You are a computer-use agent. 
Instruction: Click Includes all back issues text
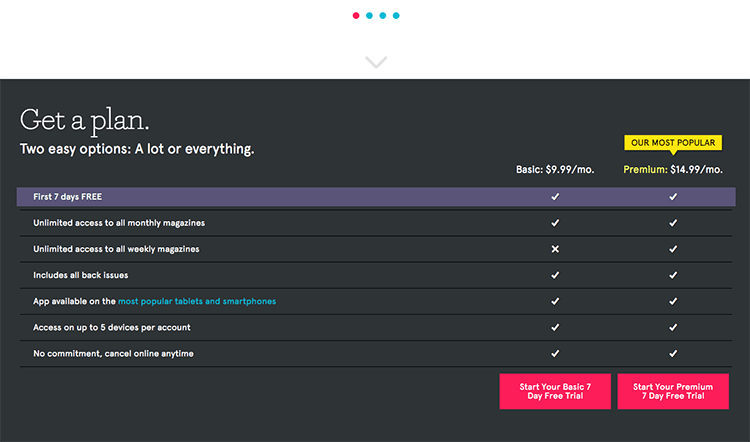click(80, 275)
